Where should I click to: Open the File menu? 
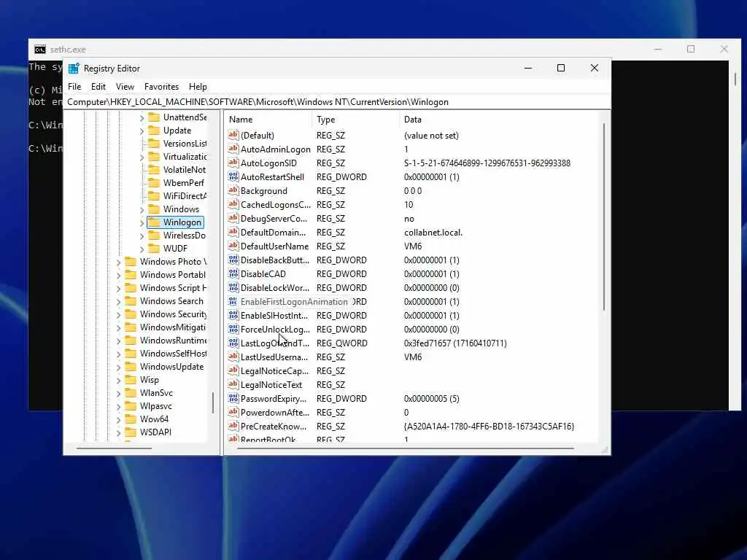click(74, 87)
